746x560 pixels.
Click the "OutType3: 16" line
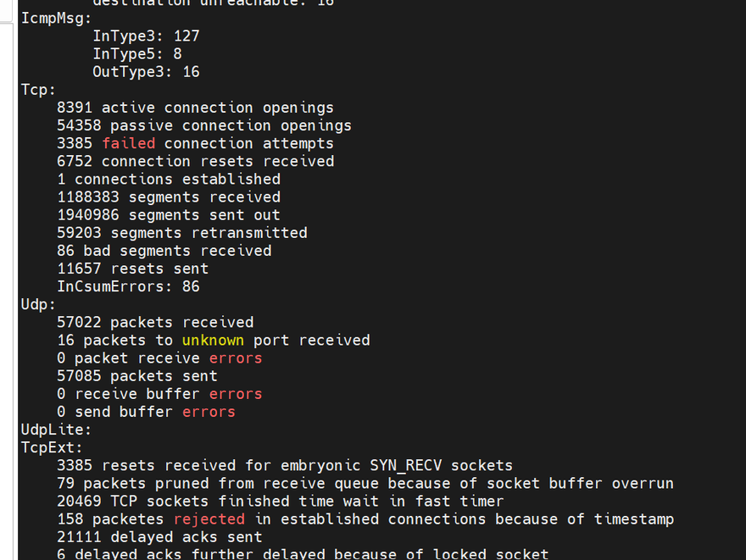point(146,72)
